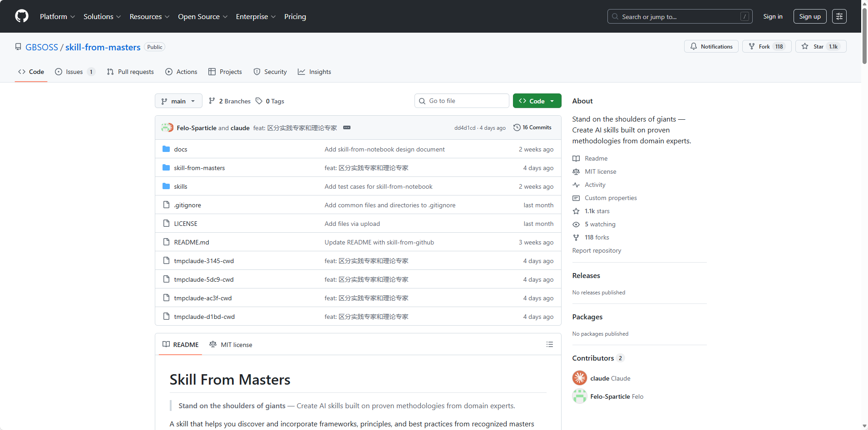
Task: Click the claude contributor avatar
Action: 579,378
